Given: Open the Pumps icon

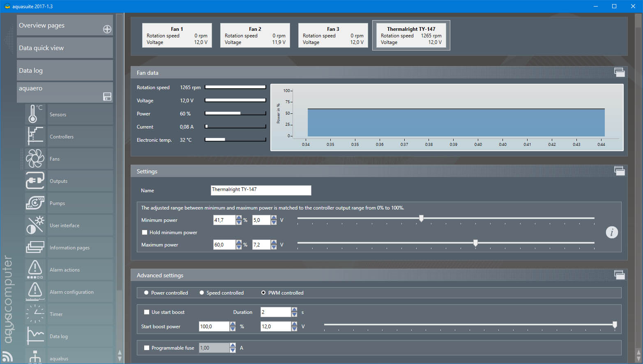Looking at the screenshot, I should [x=35, y=203].
